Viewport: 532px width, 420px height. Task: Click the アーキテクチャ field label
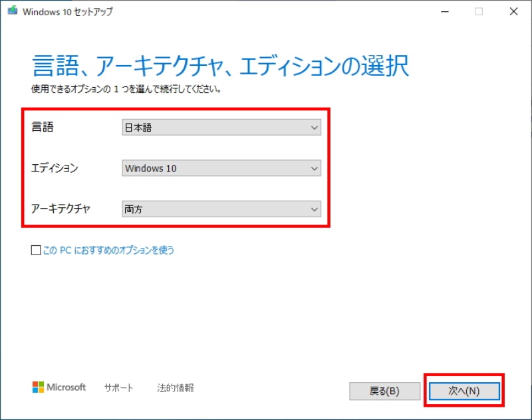point(61,209)
